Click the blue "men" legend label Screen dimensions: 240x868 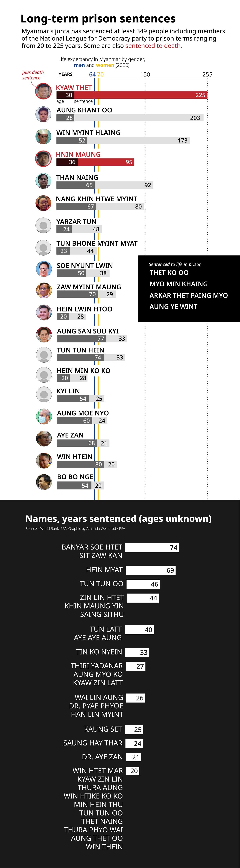click(79, 65)
